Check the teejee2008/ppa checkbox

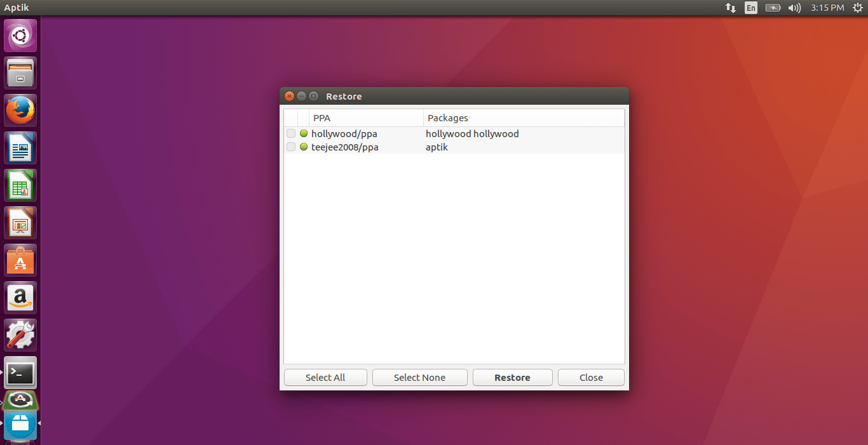pyautogui.click(x=290, y=147)
